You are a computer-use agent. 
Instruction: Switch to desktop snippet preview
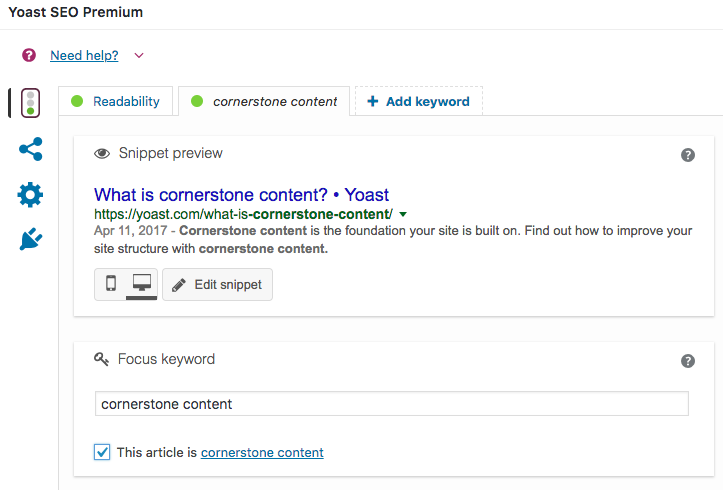tap(142, 284)
